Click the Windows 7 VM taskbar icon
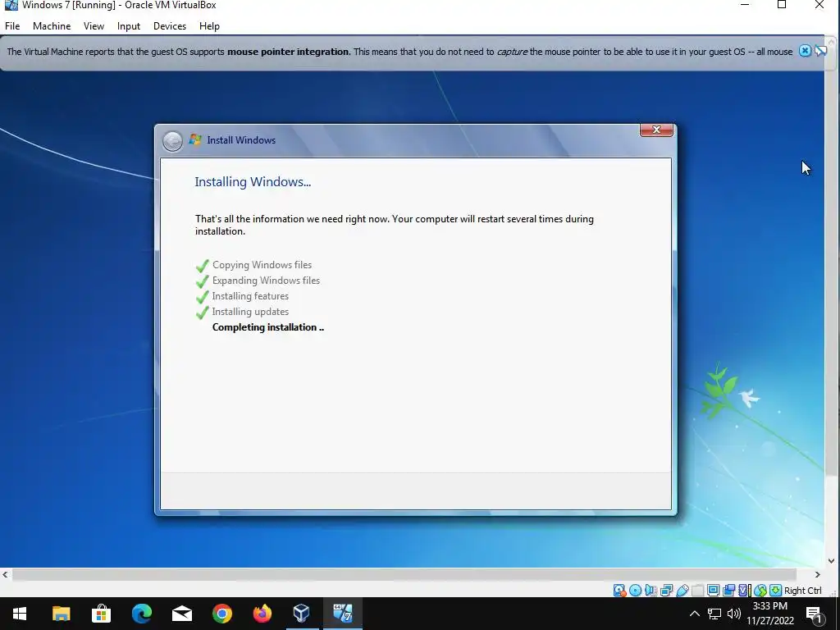This screenshot has height=630, width=840. point(342,614)
